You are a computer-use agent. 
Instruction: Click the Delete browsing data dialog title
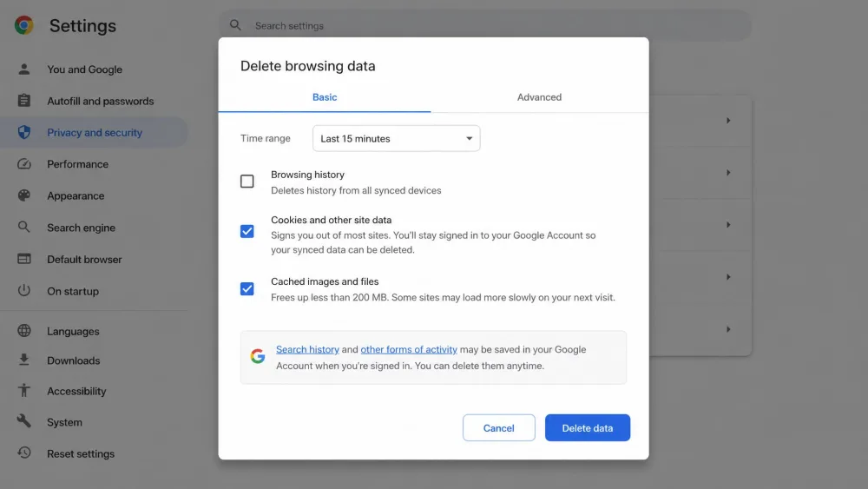click(308, 66)
